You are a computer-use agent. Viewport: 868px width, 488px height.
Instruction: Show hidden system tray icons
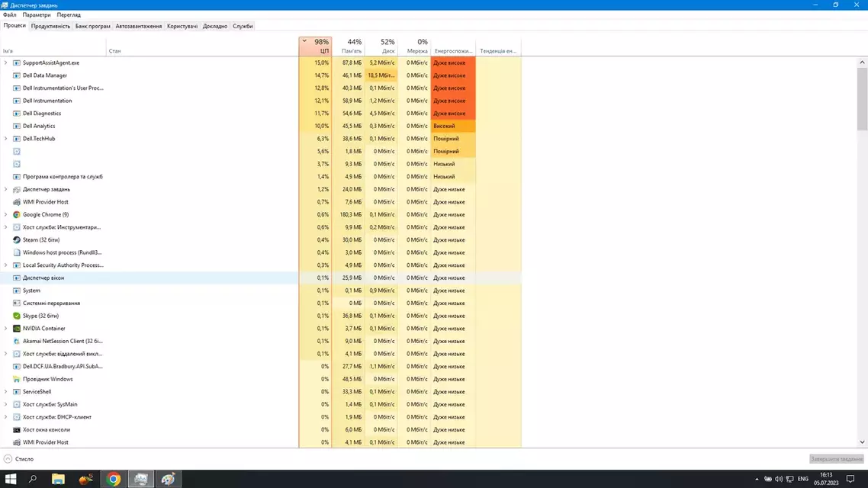tap(757, 479)
